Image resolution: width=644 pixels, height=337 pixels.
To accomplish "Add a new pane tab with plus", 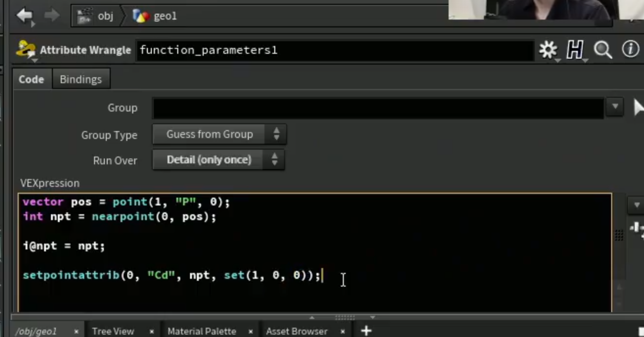I will point(366,331).
